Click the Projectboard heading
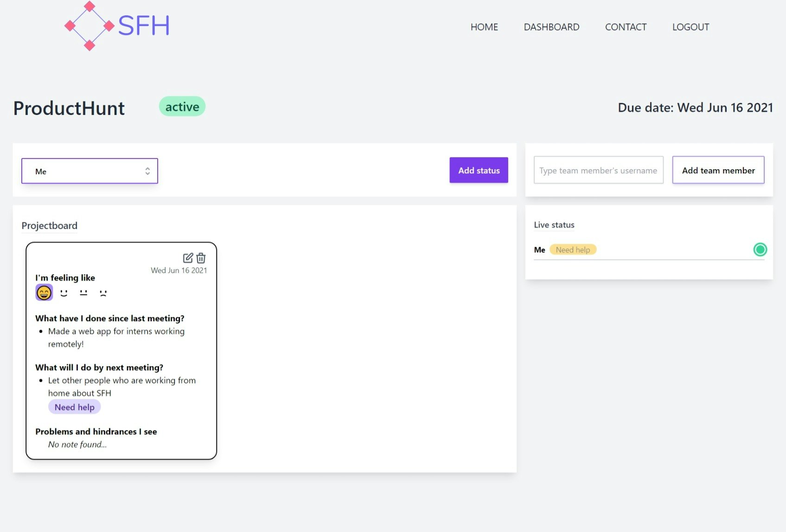Screen dimensions: 786x532 [x=50, y=226]
